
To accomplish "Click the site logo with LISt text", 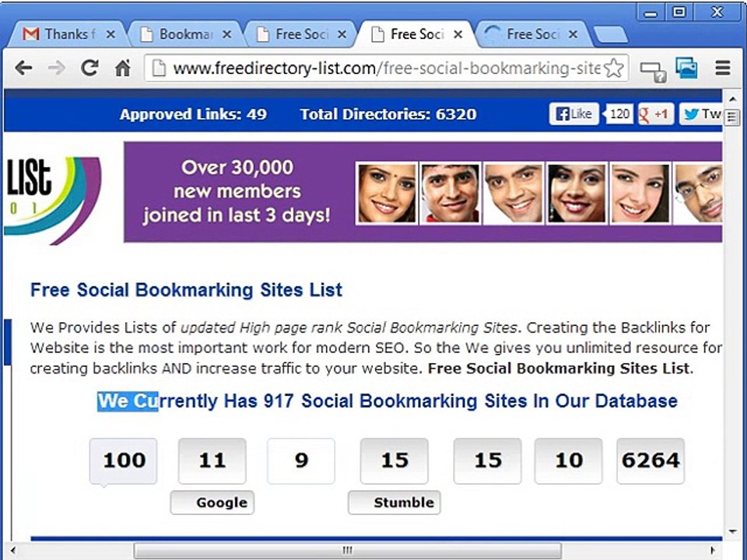I will pyautogui.click(x=52, y=200).
